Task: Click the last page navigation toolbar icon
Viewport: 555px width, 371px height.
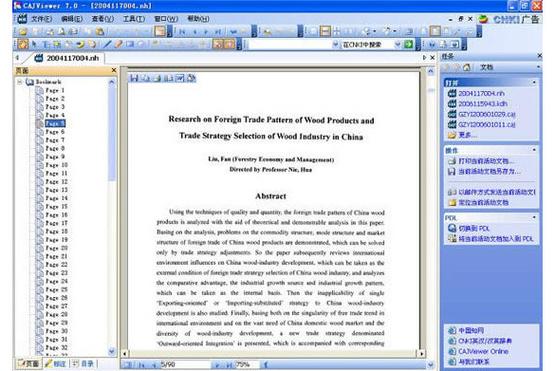Action: click(x=218, y=32)
